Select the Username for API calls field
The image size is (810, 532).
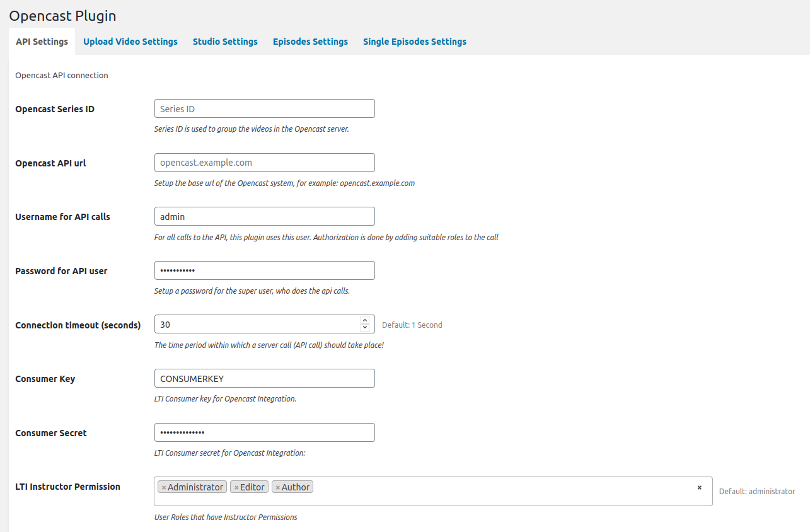[265, 216]
